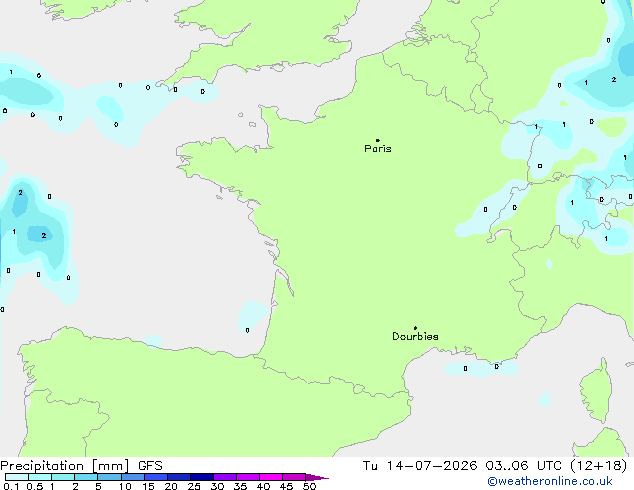Pick the 30–35 mm purple legend swatch
Viewport: 634px width, 490px height.
click(225, 477)
